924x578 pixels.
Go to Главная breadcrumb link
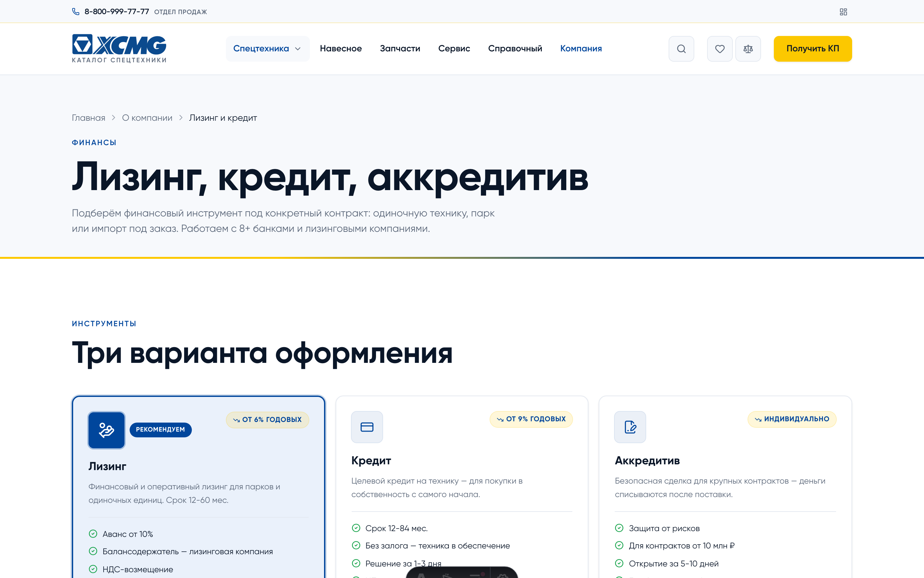89,118
